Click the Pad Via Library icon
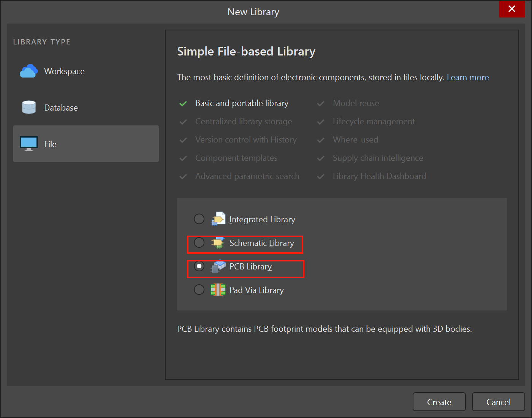The width and height of the screenshot is (532, 418). coord(218,290)
